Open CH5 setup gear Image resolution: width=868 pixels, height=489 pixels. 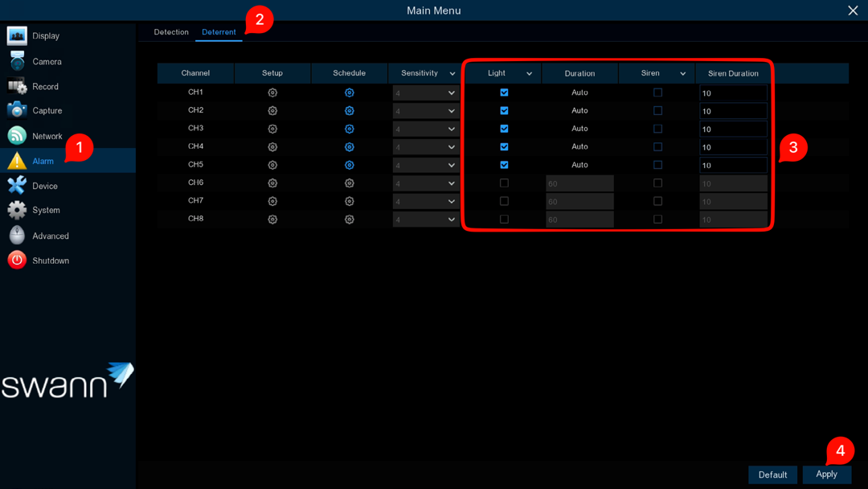click(x=272, y=165)
